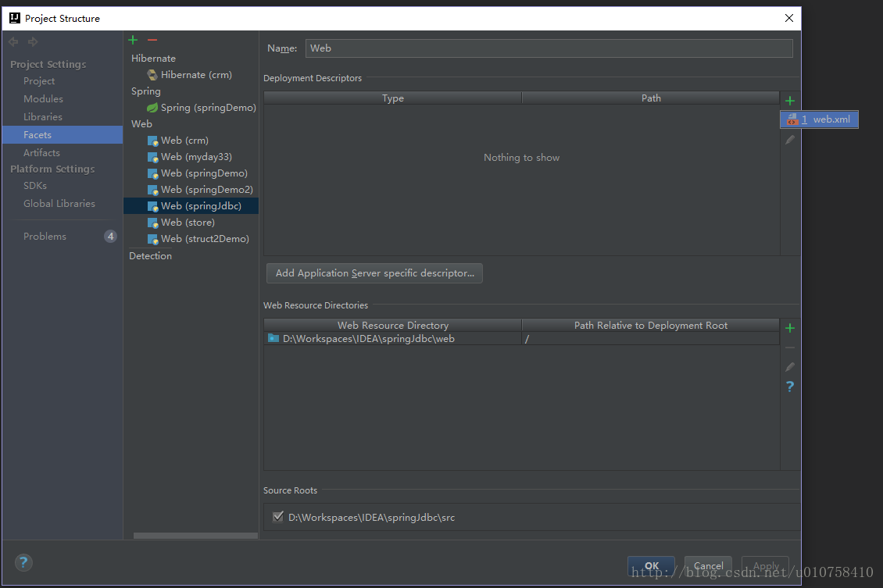The image size is (883, 588).
Task: Click into the Name input field
Action: pos(549,48)
